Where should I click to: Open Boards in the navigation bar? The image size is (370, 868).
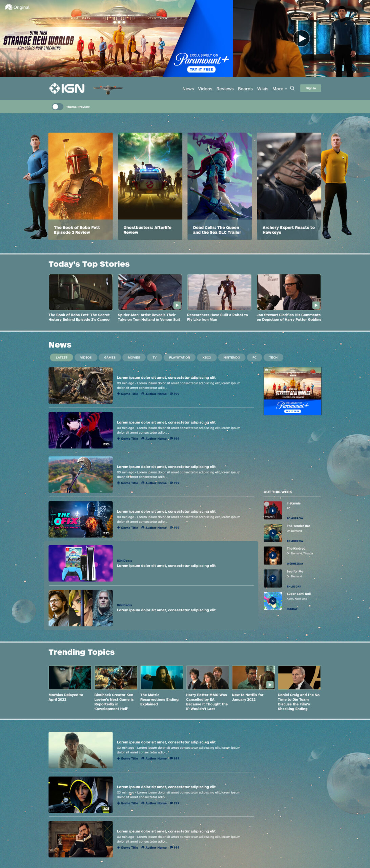pyautogui.click(x=245, y=89)
